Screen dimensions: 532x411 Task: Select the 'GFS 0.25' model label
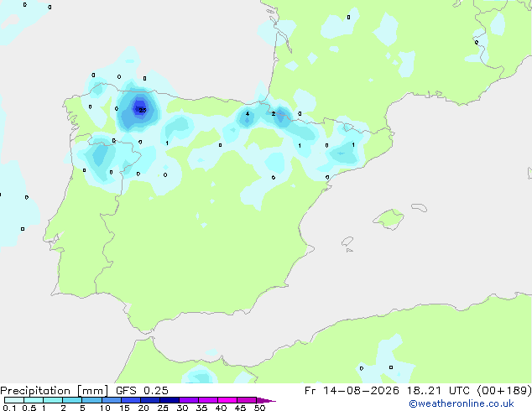142,391
